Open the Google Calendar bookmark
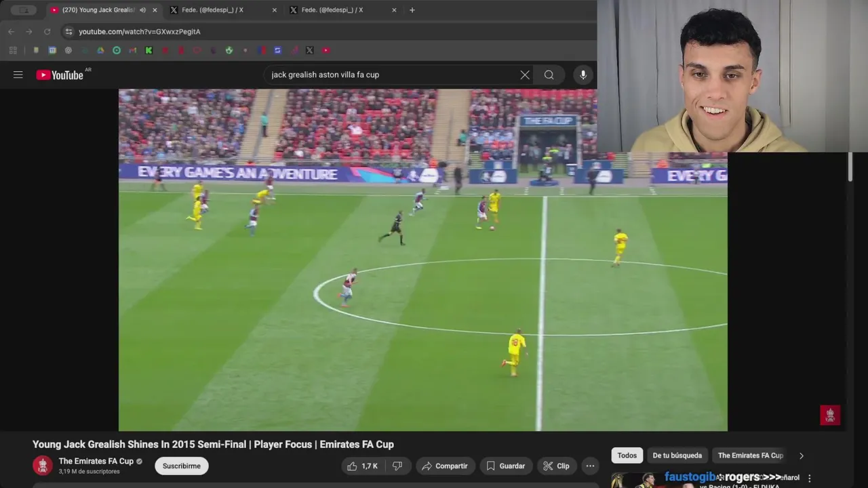Screen dimensions: 868x488 tap(52, 50)
